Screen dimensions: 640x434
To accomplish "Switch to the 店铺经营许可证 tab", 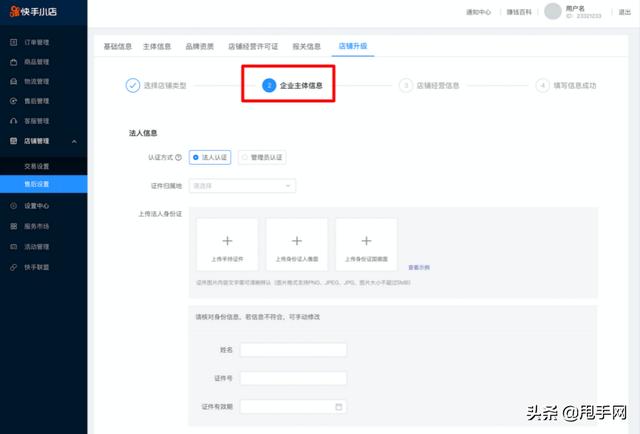I will point(253,46).
